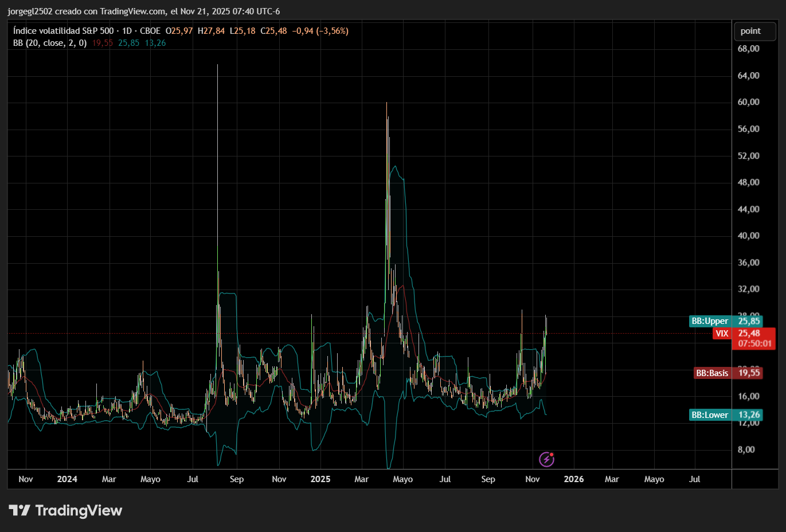Click the 2025 label on the time axis

coord(320,479)
